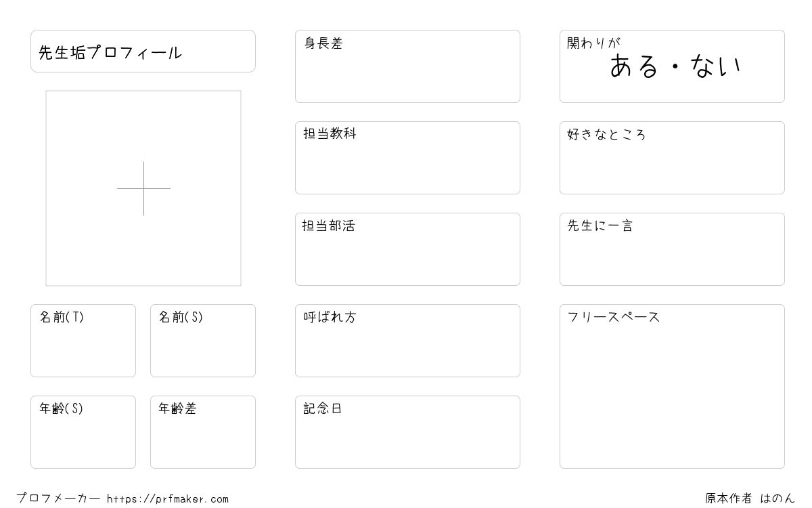Image resolution: width=812 pixels, height=508 pixels.
Task: Click the square profile image frame
Action: click(x=143, y=188)
